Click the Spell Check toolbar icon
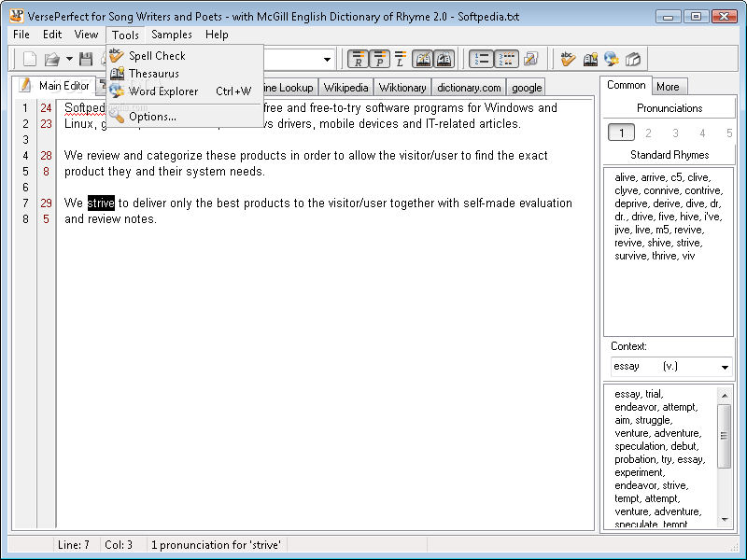 click(568, 59)
